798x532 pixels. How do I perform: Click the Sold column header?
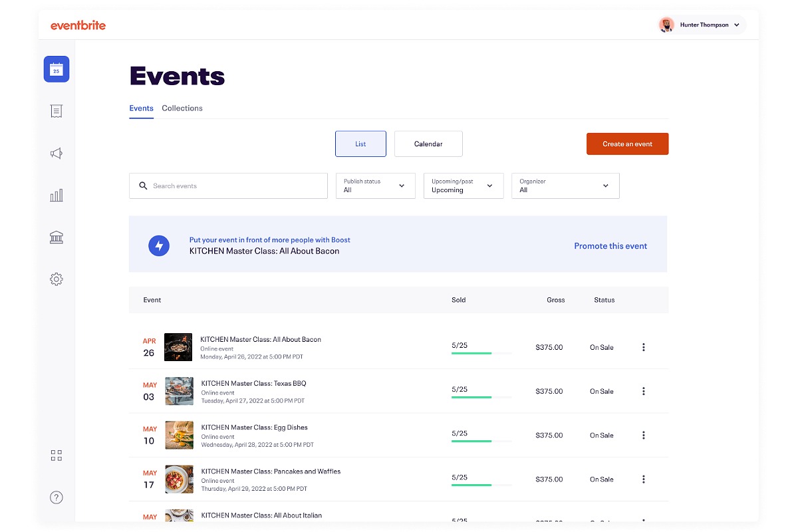[459, 300]
